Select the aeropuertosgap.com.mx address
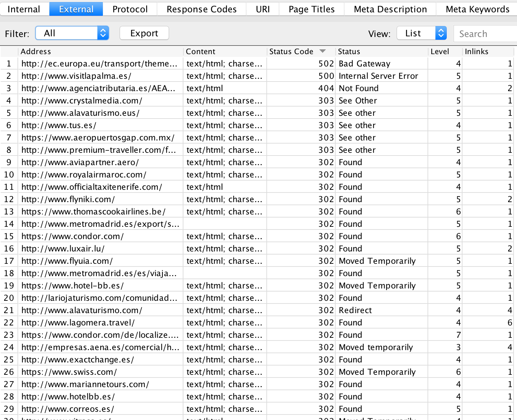Screen dimensions: 517x420 98,138
